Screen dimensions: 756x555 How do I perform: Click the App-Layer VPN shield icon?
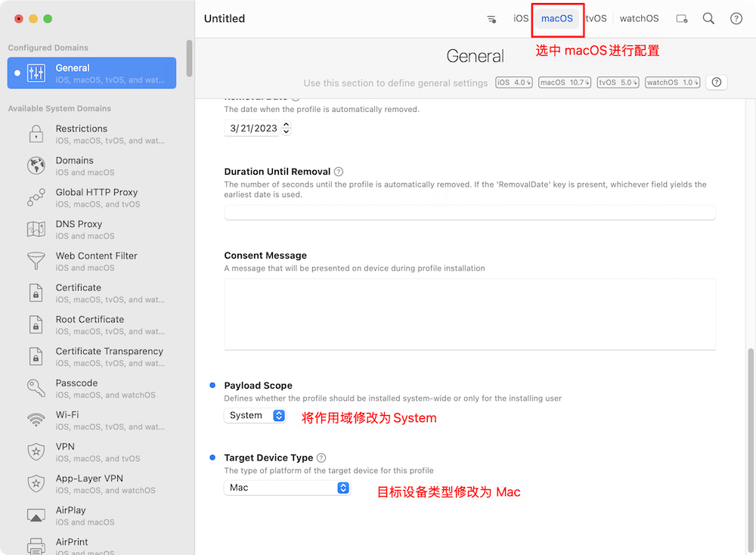[x=36, y=484]
